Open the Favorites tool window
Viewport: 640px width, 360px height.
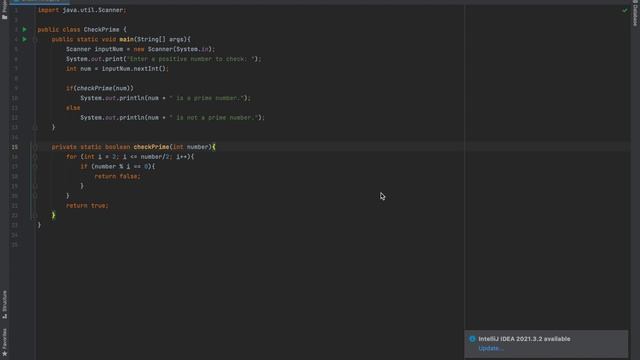pos(4,342)
